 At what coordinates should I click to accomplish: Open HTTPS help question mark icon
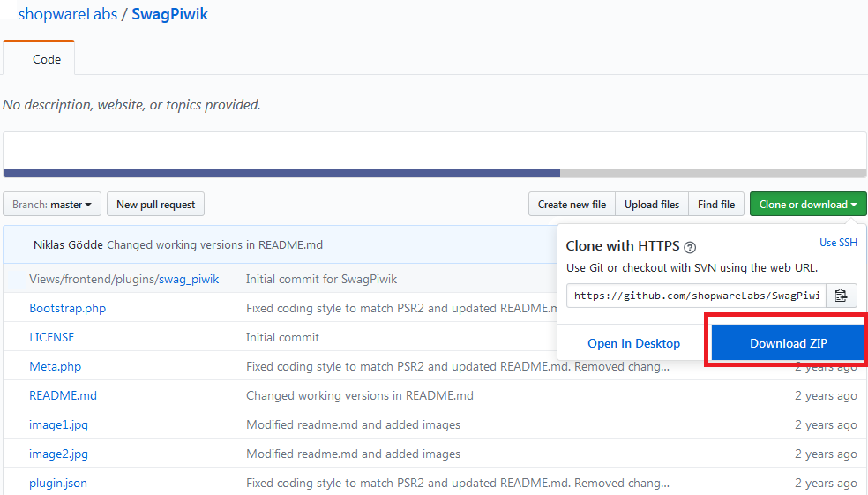pos(690,247)
